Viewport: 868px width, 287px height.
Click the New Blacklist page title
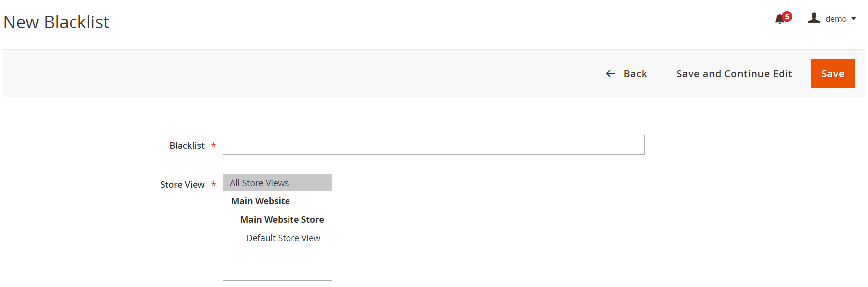pos(56,22)
